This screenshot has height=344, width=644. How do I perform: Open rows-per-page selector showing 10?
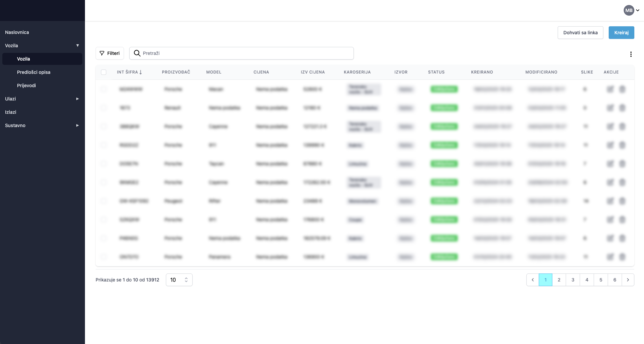point(179,280)
